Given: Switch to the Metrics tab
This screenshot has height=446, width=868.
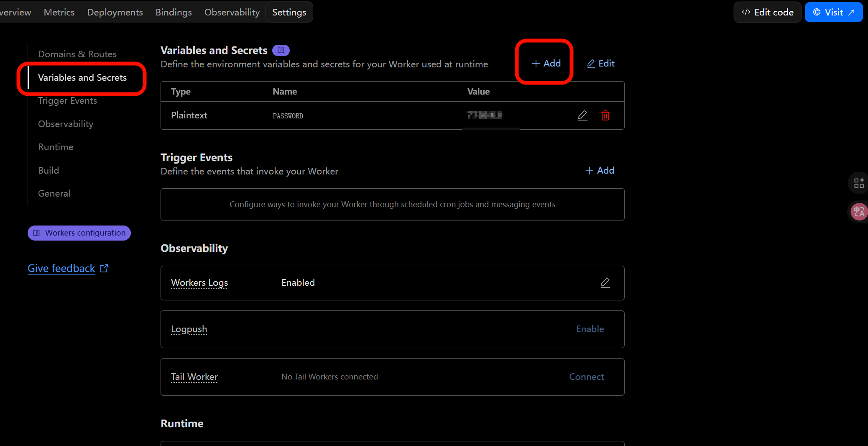Looking at the screenshot, I should pos(59,13).
